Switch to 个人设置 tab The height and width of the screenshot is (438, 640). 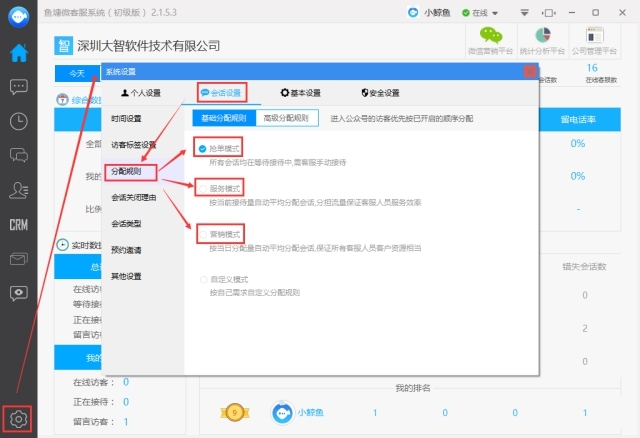141,93
